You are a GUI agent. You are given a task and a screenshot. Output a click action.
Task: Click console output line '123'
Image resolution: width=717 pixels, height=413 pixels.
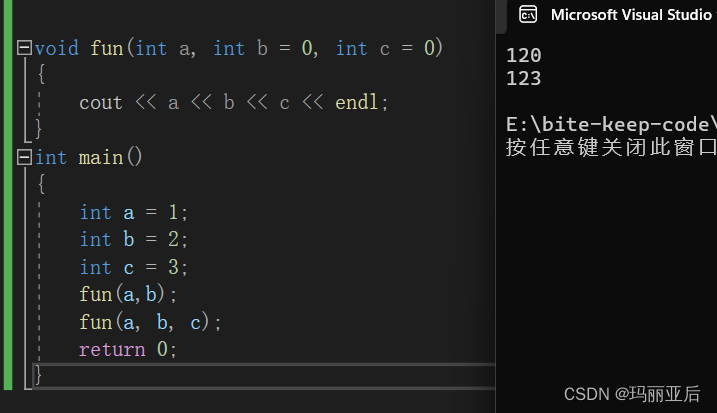(524, 78)
